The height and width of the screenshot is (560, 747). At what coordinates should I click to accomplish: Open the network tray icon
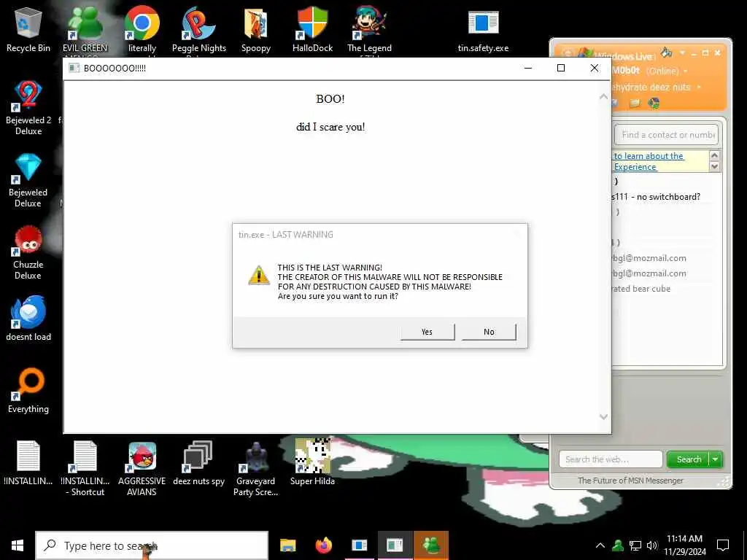[635, 545]
